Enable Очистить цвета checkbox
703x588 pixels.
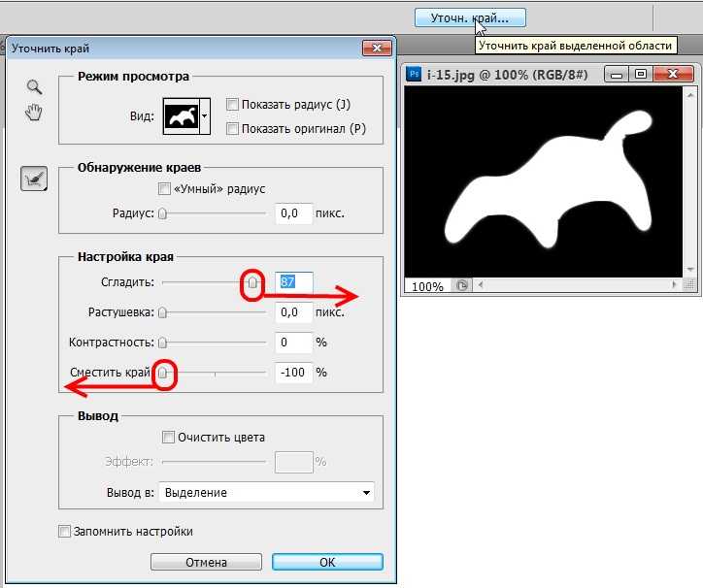click(168, 437)
